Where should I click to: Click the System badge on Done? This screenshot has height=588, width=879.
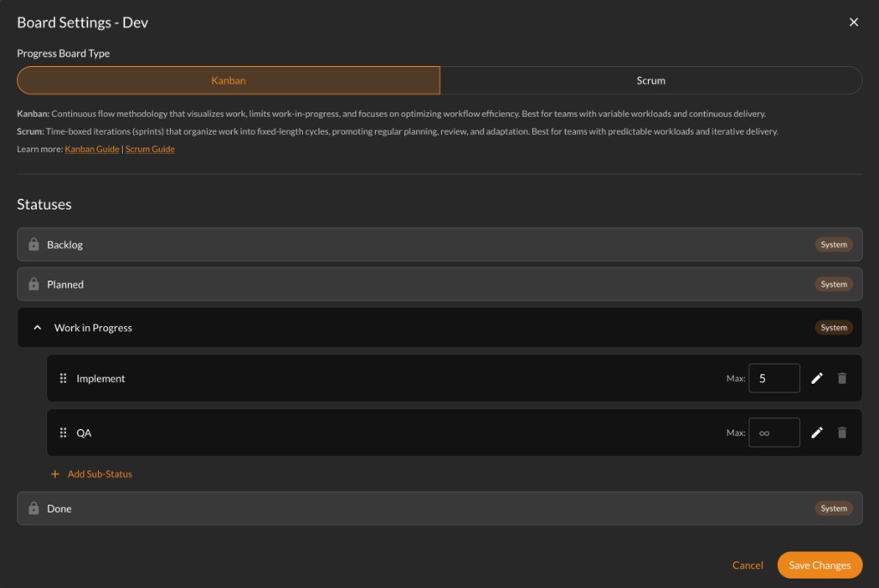(x=834, y=508)
